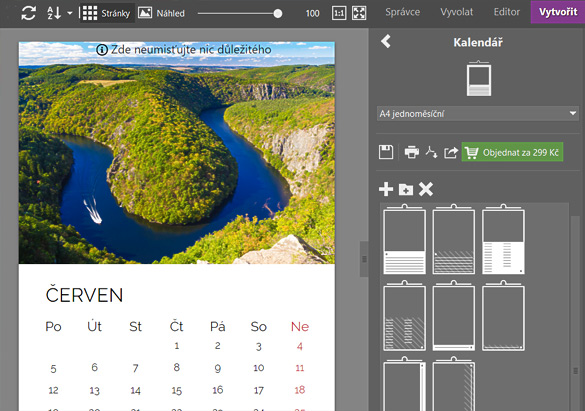
Task: Select full-page layout with thin hatched bottom
Action: click(503, 316)
